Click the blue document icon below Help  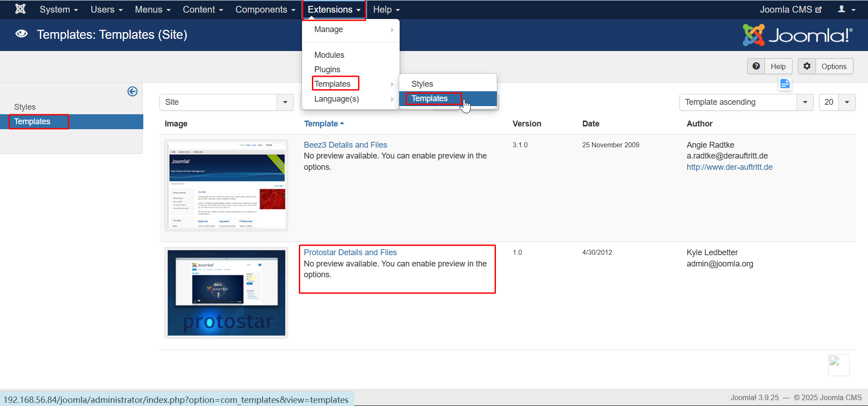[785, 84]
